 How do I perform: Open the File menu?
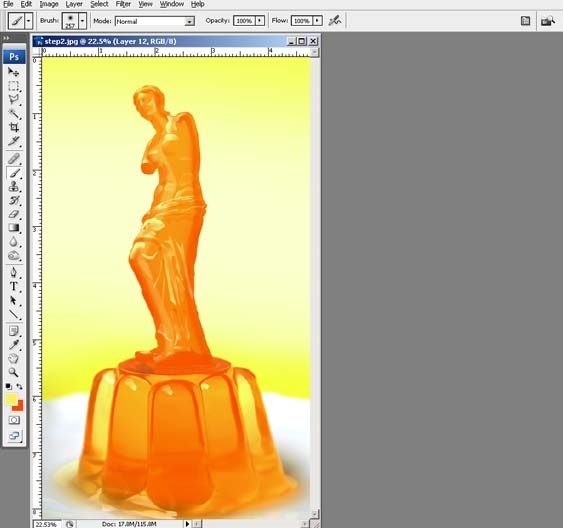(x=8, y=4)
